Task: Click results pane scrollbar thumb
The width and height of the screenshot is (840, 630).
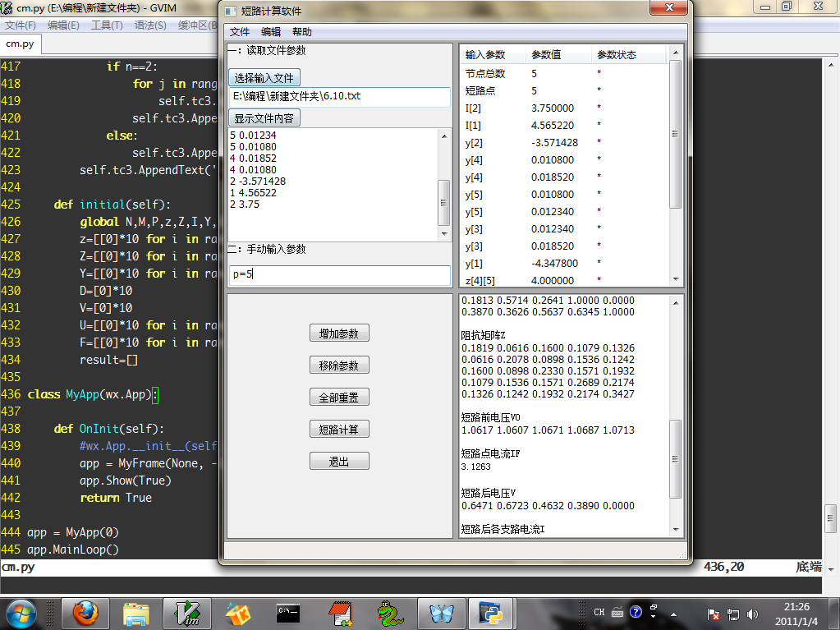Action: (676, 460)
